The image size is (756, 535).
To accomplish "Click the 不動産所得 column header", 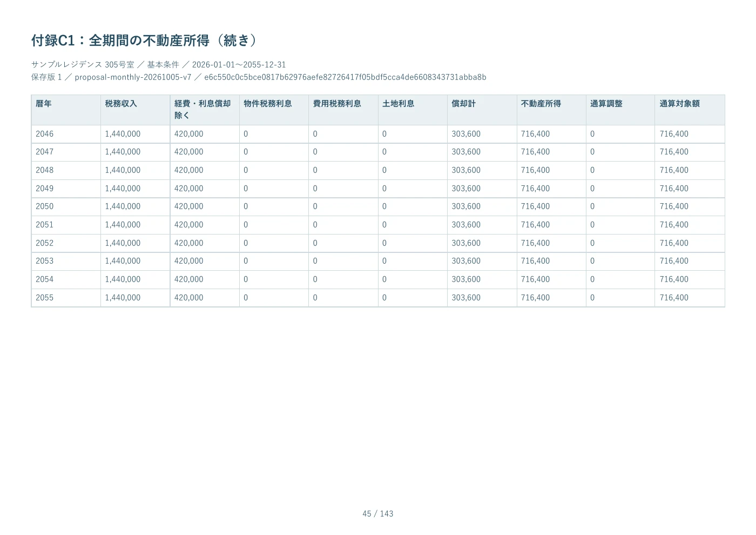I will coord(551,110).
